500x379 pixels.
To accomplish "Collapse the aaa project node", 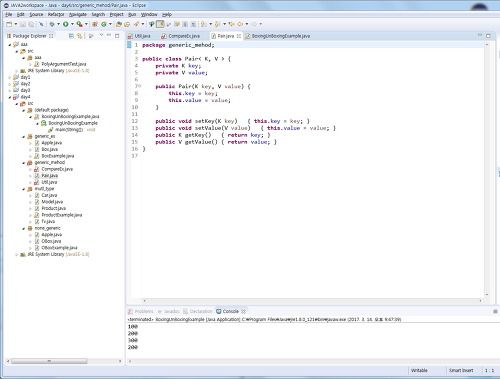I will [x=10, y=44].
